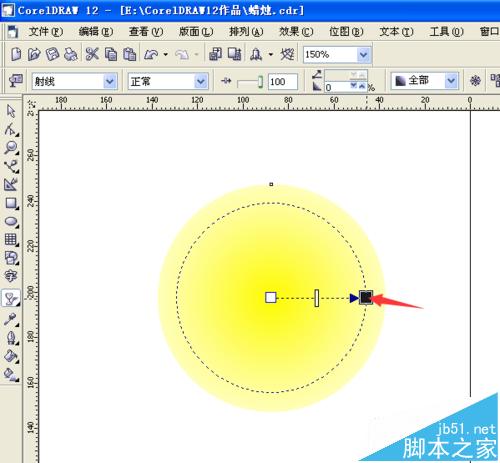The width and height of the screenshot is (500, 463).
Task: Click the Copy icon
Action: [x=111, y=54]
